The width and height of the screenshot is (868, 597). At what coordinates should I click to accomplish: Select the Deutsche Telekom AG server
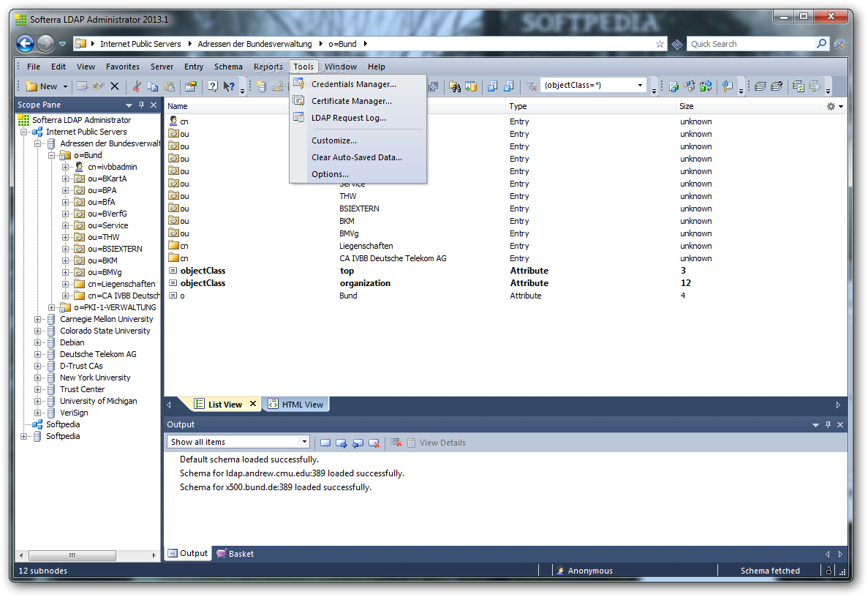98,354
